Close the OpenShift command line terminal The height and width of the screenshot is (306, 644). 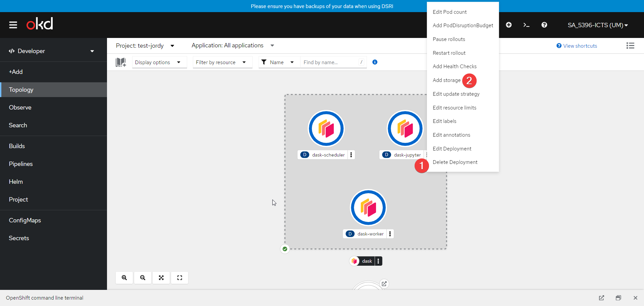635,298
